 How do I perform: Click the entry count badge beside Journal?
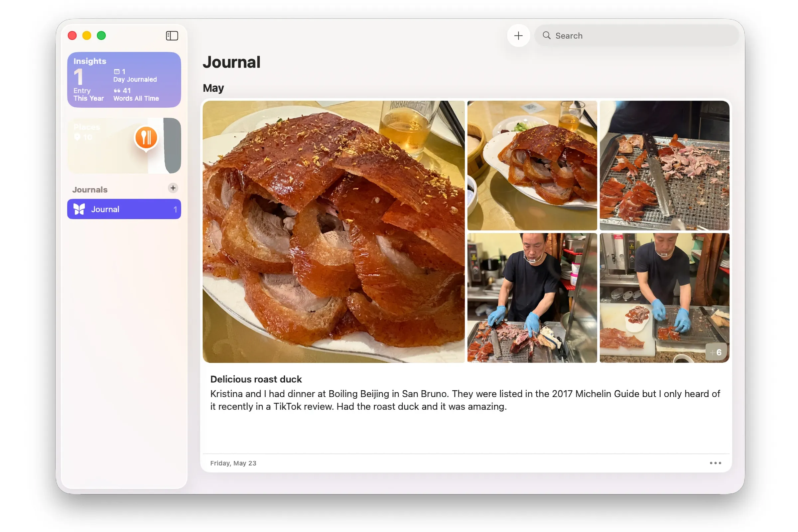[x=176, y=209]
